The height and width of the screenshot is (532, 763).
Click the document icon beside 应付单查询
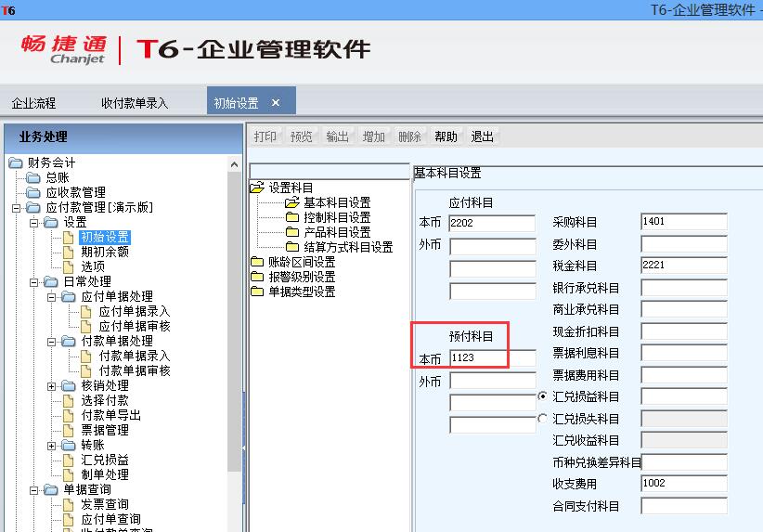click(x=69, y=520)
